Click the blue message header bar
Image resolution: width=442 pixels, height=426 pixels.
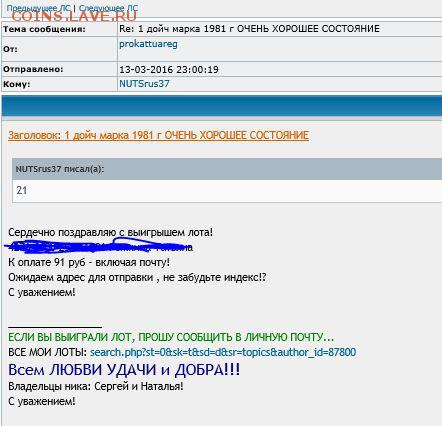point(222,106)
